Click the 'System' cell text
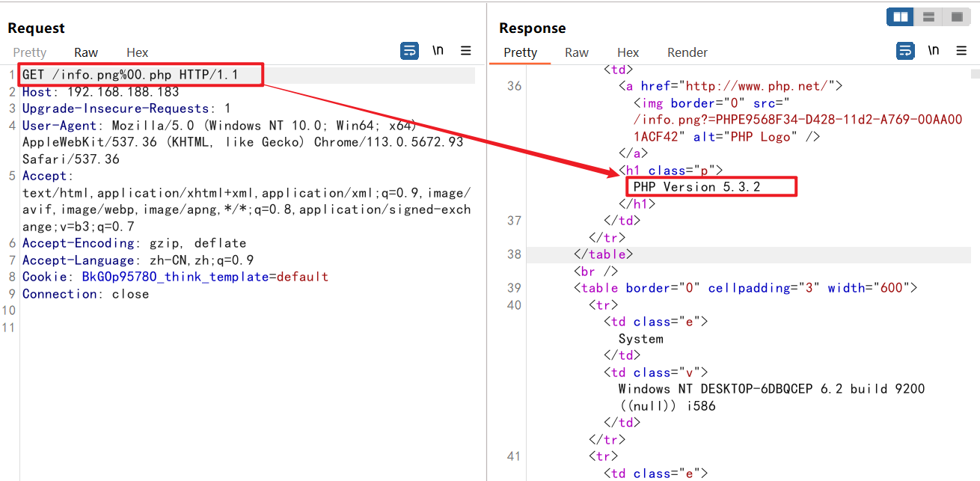Image resolution: width=980 pixels, height=481 pixels. 640,339
